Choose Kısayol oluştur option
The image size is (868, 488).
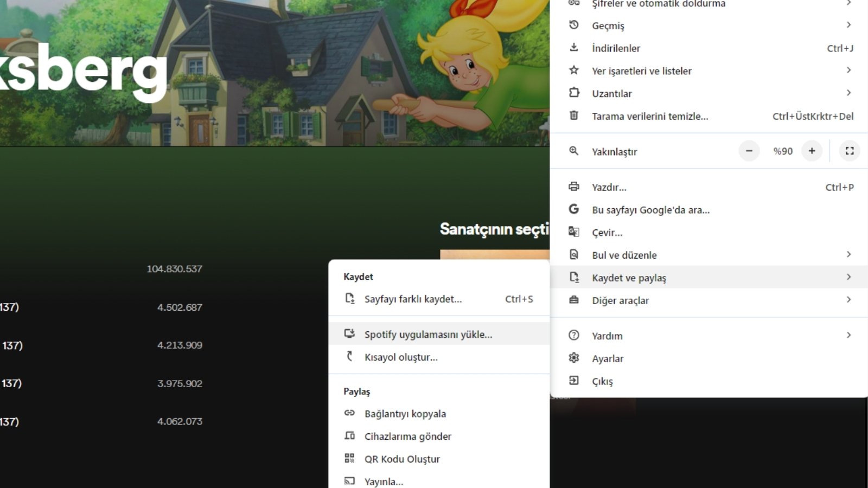point(439,357)
